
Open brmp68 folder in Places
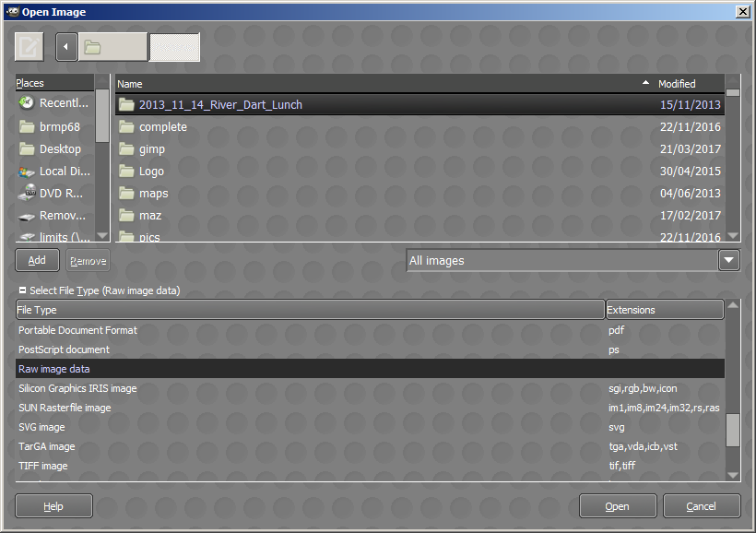(x=54, y=127)
